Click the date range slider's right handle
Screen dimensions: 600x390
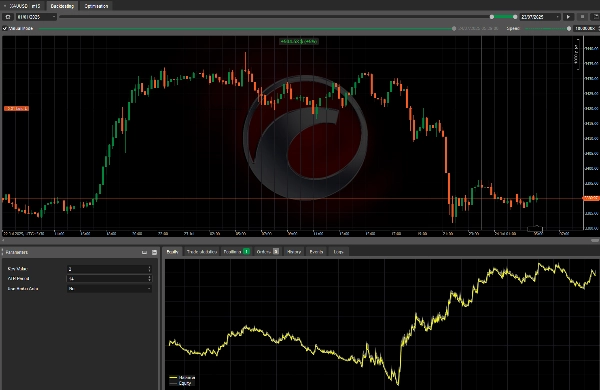(515, 17)
